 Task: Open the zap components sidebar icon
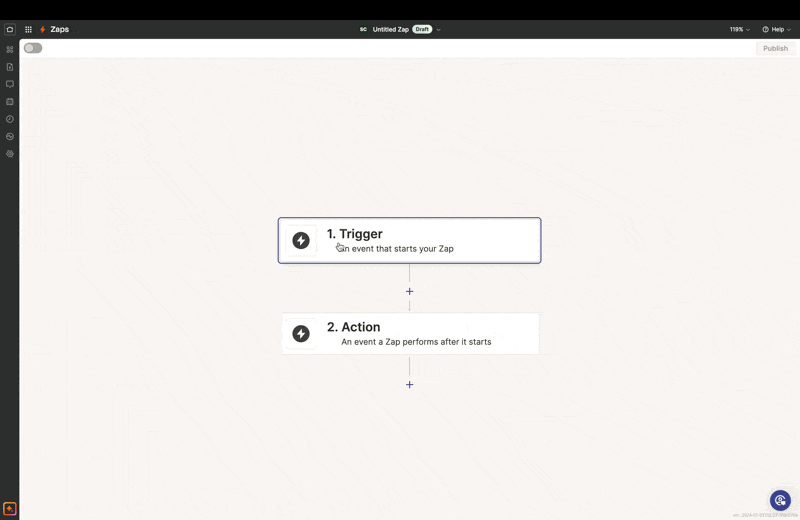pyautogui.click(x=10, y=49)
